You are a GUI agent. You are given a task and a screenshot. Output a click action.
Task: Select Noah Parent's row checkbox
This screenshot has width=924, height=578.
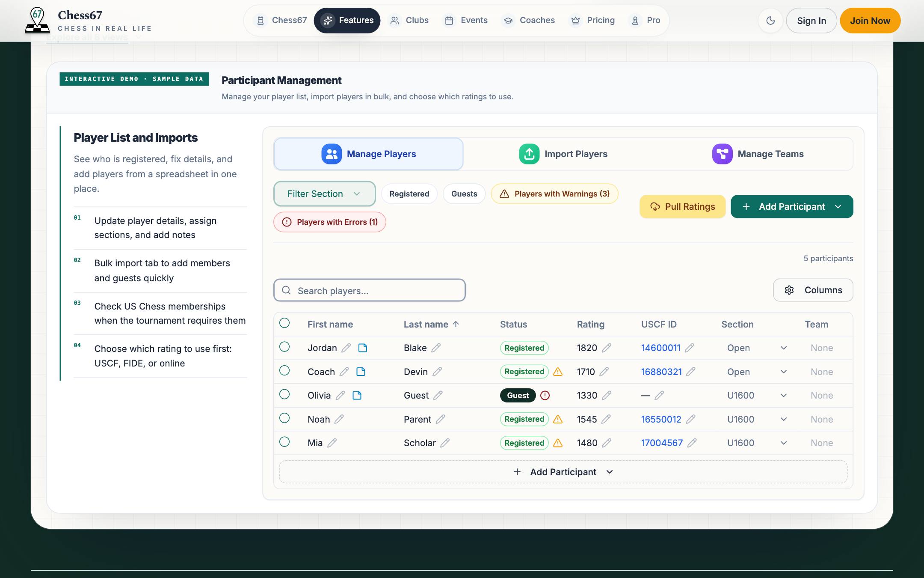tap(284, 418)
